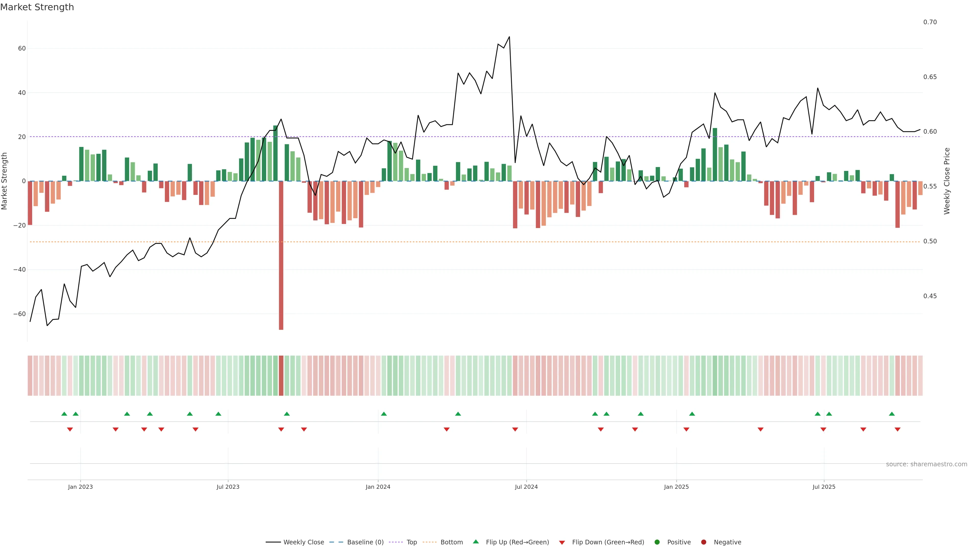Click the Weekly Close Price axis title
Image resolution: width=980 pixels, height=551 pixels.
[x=947, y=181]
